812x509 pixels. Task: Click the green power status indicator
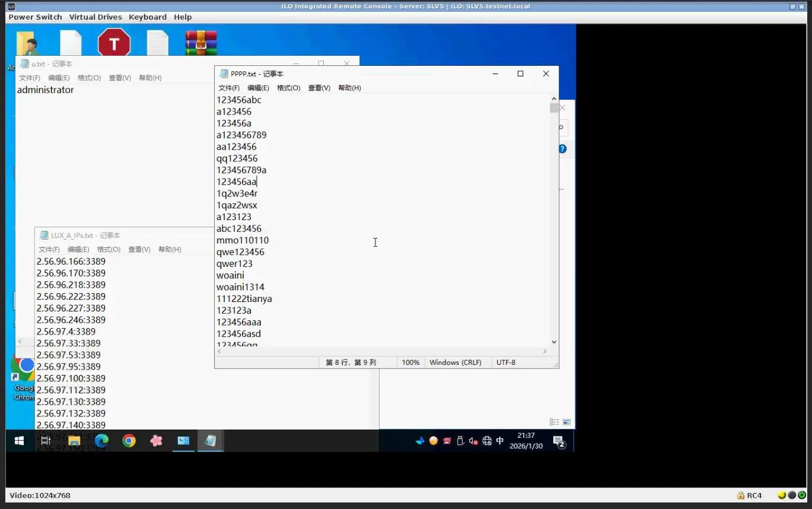pyautogui.click(x=802, y=495)
